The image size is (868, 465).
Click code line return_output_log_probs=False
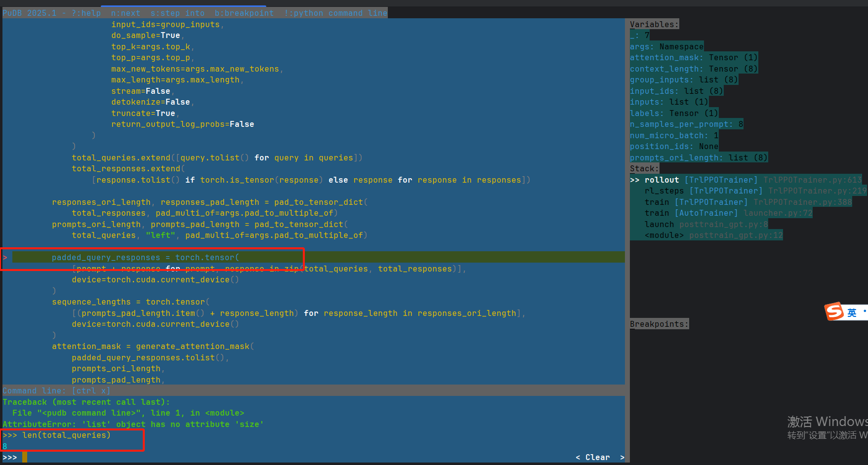click(182, 124)
